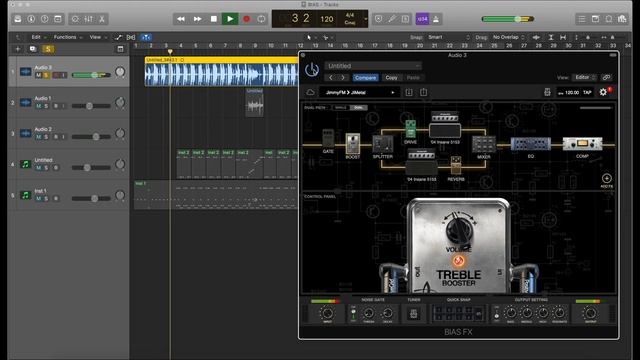Open List Editors icon

(x=582, y=19)
